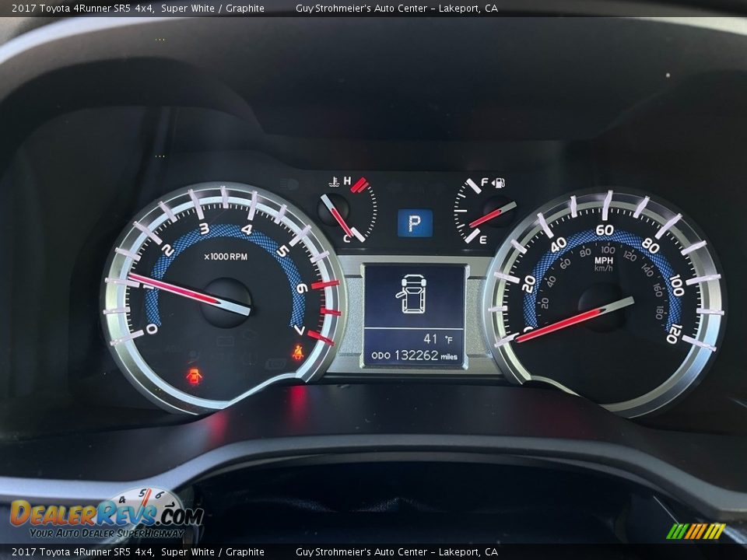Select the blue P gear indicator
Viewport: 747px width, 560px height.
coord(415,223)
